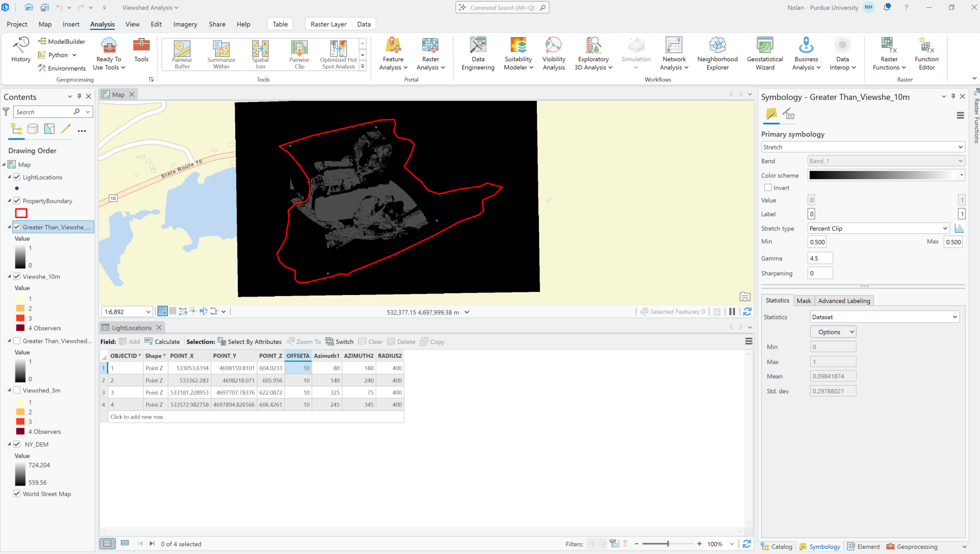Switch Contents to List By Editing

pos(66,129)
